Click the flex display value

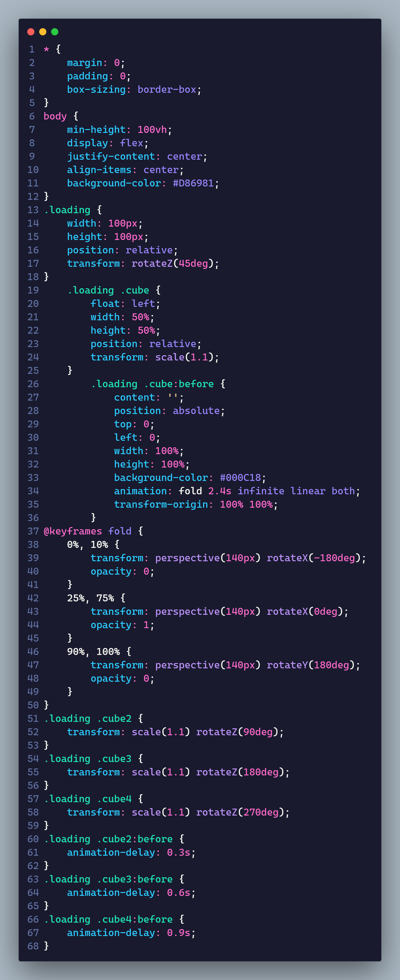132,143
